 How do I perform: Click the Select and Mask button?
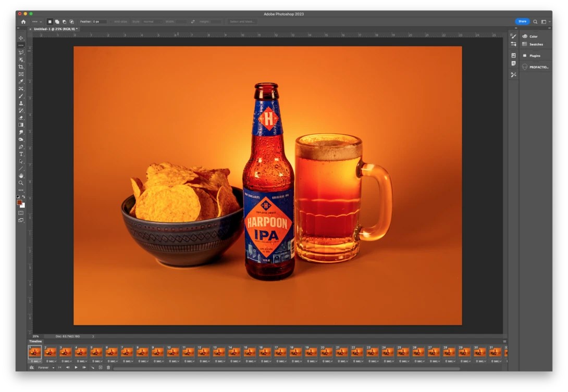coord(242,22)
